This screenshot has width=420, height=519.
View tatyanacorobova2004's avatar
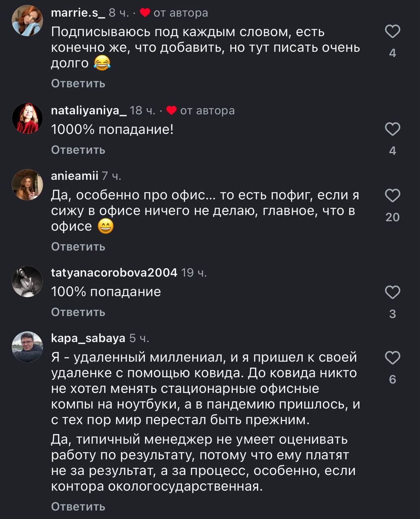(28, 281)
